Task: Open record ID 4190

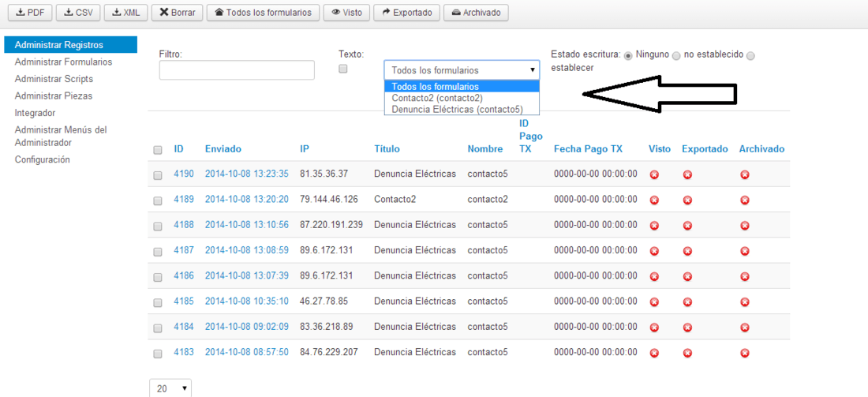Action: [x=184, y=174]
